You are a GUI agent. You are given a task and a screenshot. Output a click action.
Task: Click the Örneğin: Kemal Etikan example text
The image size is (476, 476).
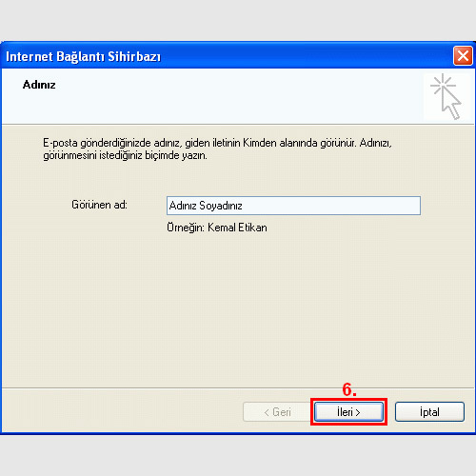point(217,228)
